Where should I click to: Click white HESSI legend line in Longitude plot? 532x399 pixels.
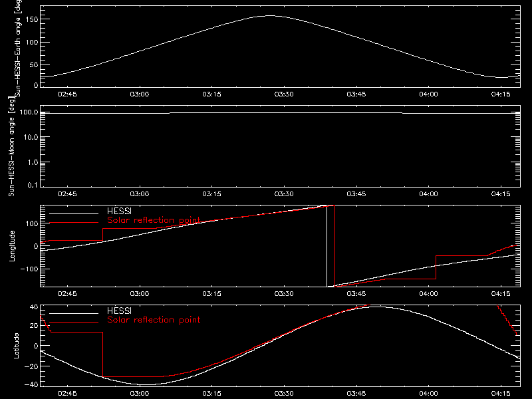(x=74, y=213)
